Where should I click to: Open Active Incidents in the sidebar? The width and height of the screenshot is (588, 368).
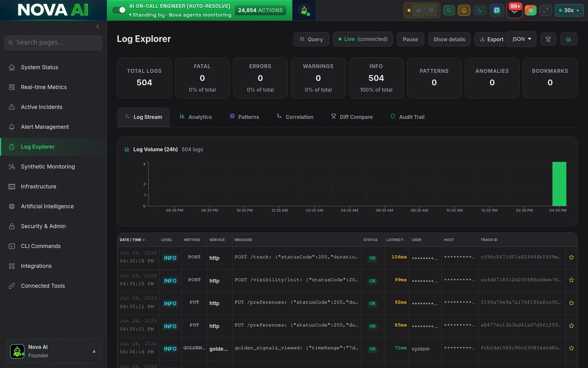53,107
